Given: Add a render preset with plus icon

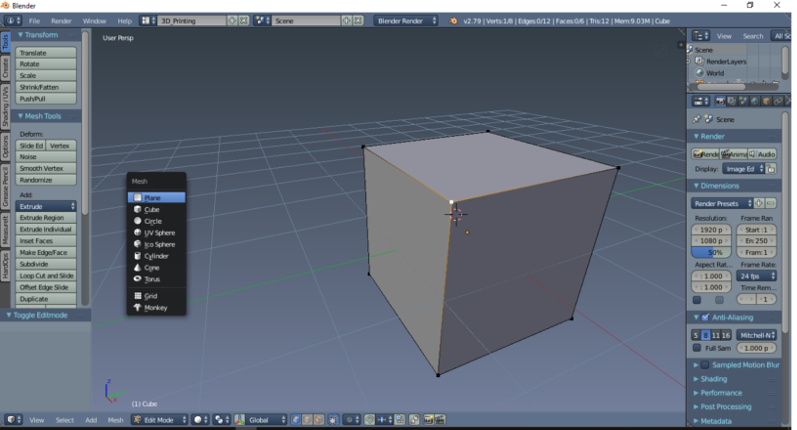Looking at the screenshot, I should [x=759, y=203].
